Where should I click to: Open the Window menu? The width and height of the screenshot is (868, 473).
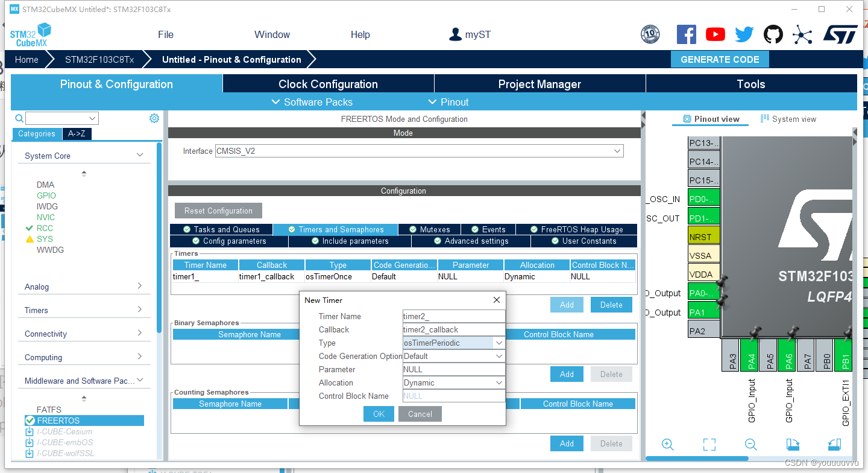coord(272,34)
